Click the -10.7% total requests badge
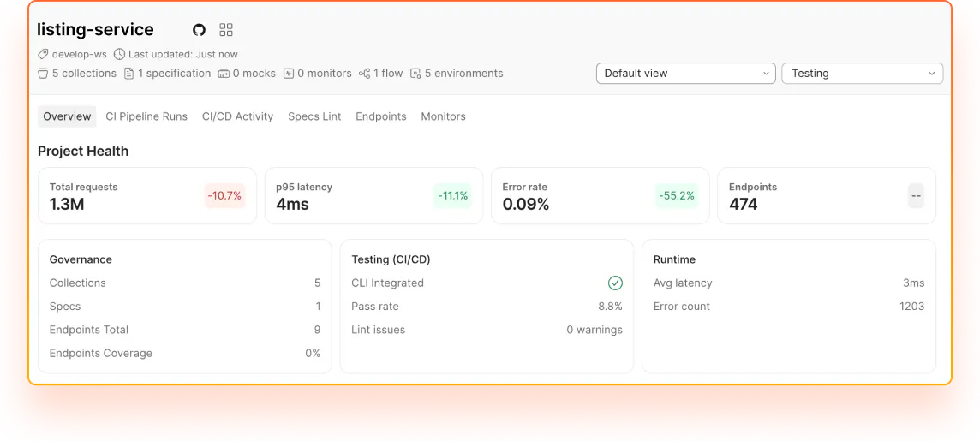The width and height of the screenshot is (980, 441). (x=224, y=195)
